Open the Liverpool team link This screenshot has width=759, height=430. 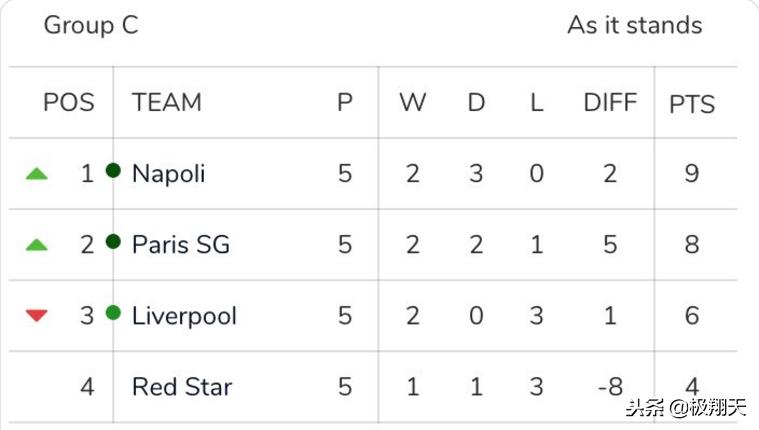(184, 316)
